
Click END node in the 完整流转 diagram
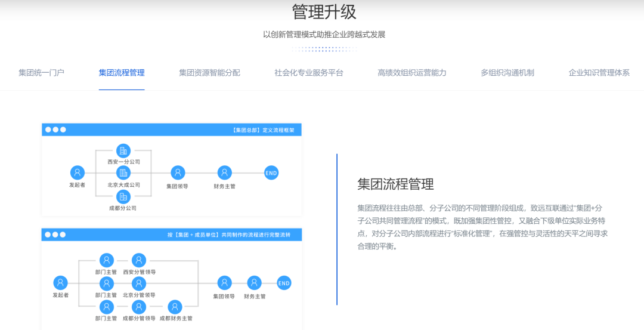point(284,283)
